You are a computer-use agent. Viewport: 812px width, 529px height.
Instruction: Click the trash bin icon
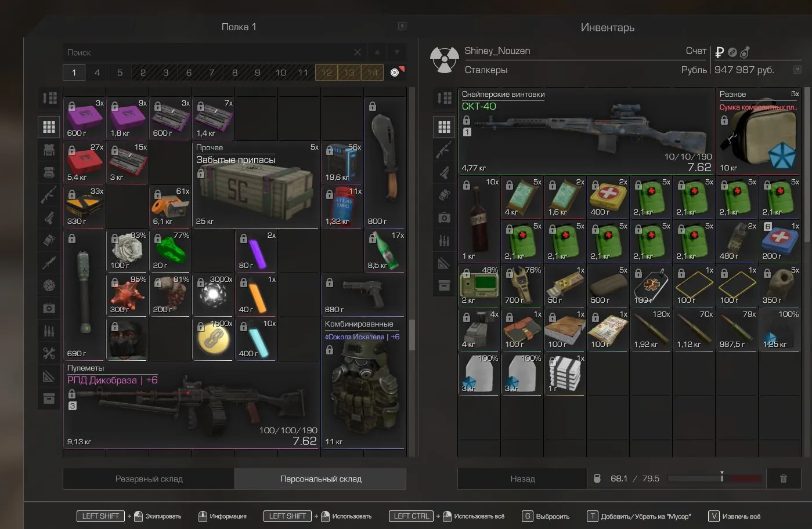click(x=784, y=479)
